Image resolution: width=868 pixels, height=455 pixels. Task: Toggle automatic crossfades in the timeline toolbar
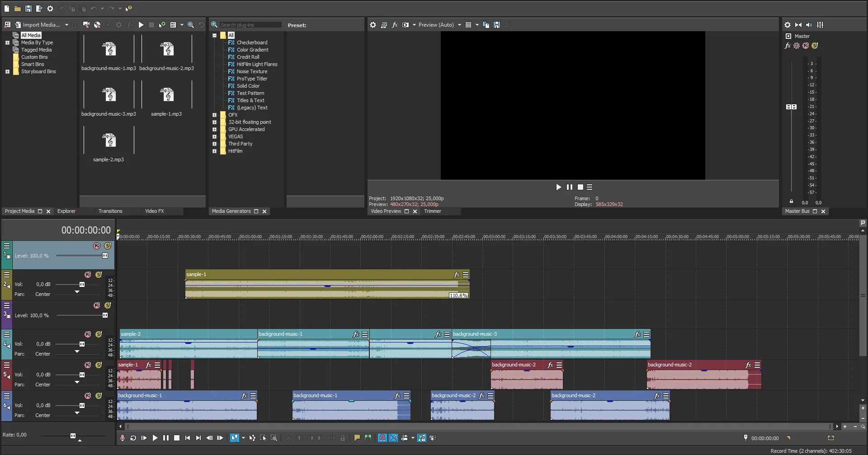coord(393,438)
